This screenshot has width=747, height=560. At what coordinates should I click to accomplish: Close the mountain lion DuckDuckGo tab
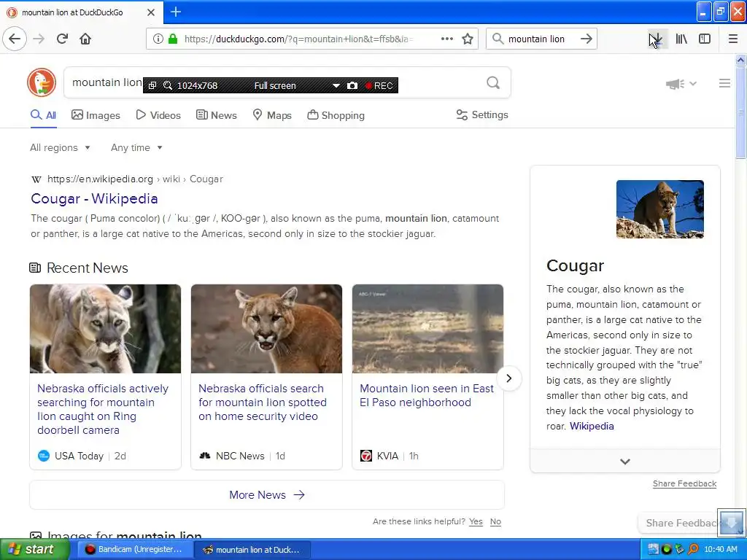[x=150, y=12]
